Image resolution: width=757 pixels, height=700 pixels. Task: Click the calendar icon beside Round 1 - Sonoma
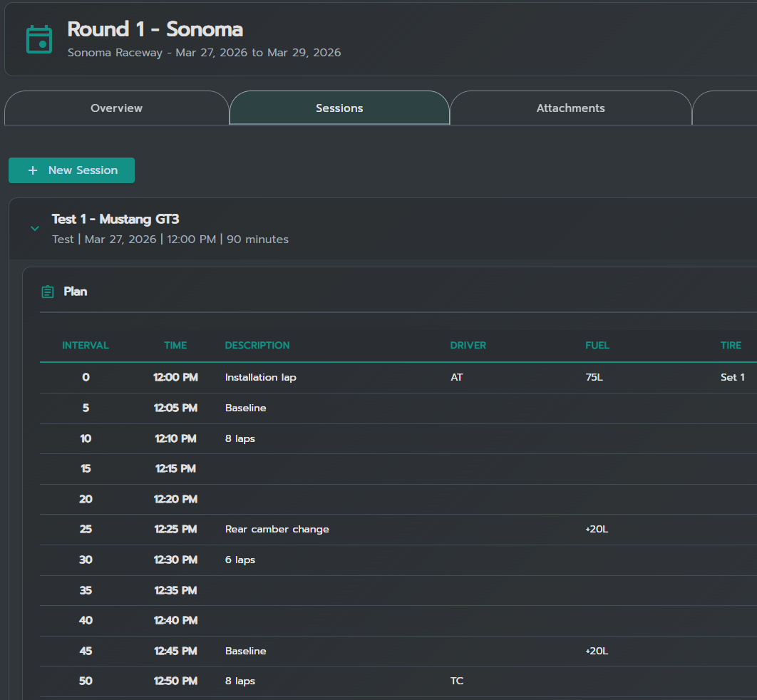click(x=39, y=39)
